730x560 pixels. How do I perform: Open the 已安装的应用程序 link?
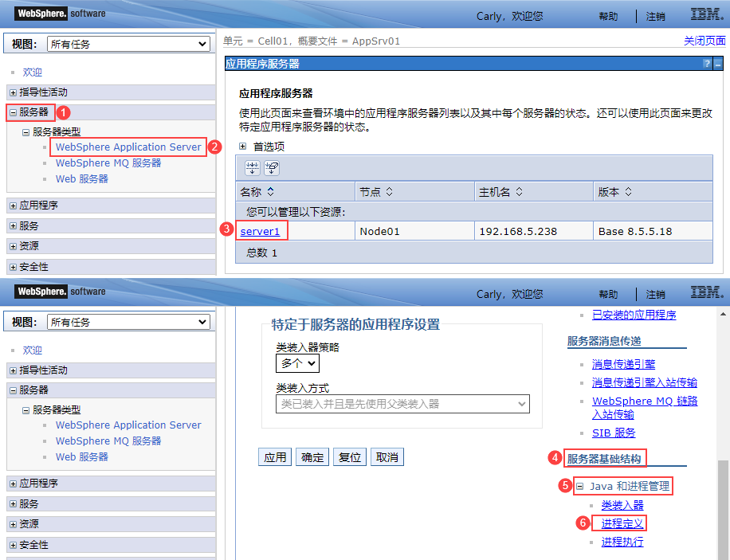(x=634, y=315)
